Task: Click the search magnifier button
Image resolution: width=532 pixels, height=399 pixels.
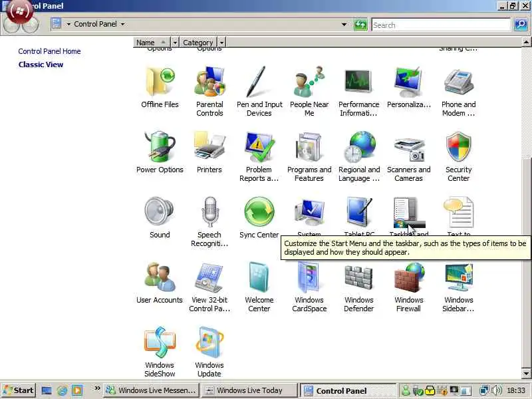Action: (x=521, y=25)
